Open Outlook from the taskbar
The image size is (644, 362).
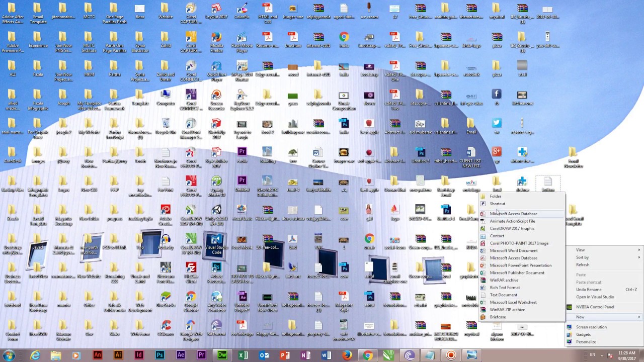pos(264,355)
